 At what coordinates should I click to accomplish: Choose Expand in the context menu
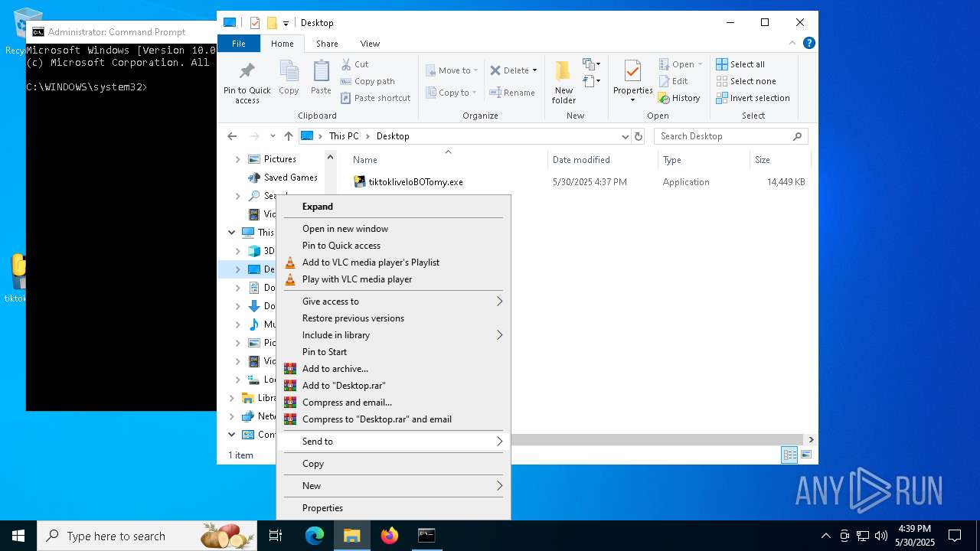click(394, 207)
